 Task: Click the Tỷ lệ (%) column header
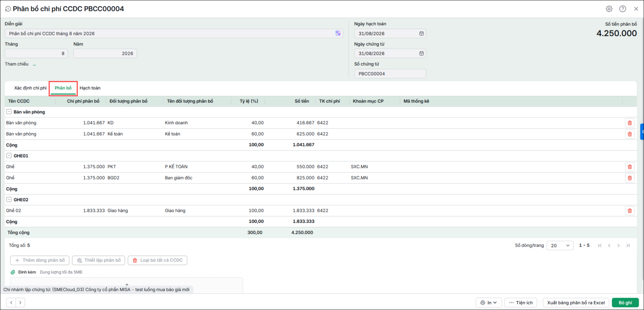tap(249, 101)
